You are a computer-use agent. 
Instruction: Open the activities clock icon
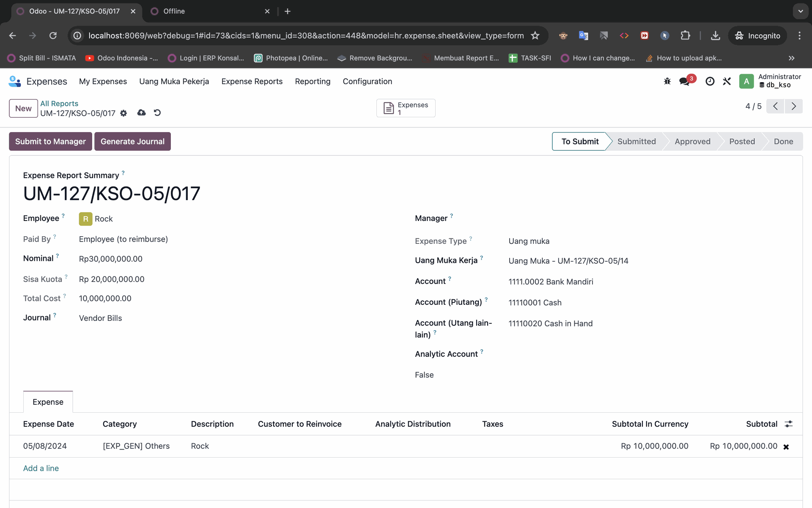pos(710,81)
